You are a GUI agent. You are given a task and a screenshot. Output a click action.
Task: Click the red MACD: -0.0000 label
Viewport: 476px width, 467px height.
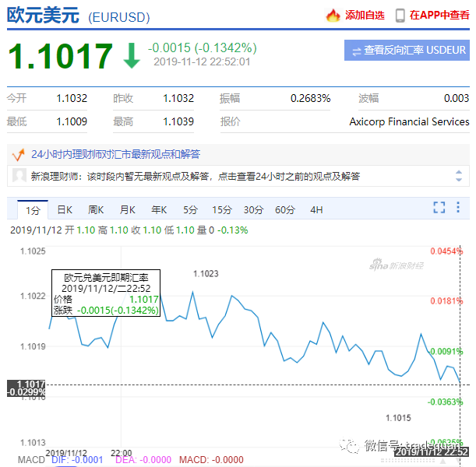(211, 460)
